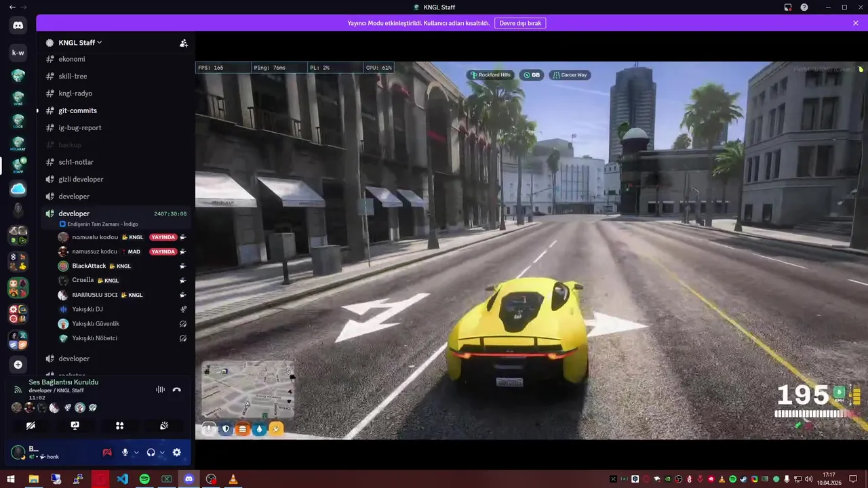
Task: Open Steam icon in system tray
Action: click(744, 479)
